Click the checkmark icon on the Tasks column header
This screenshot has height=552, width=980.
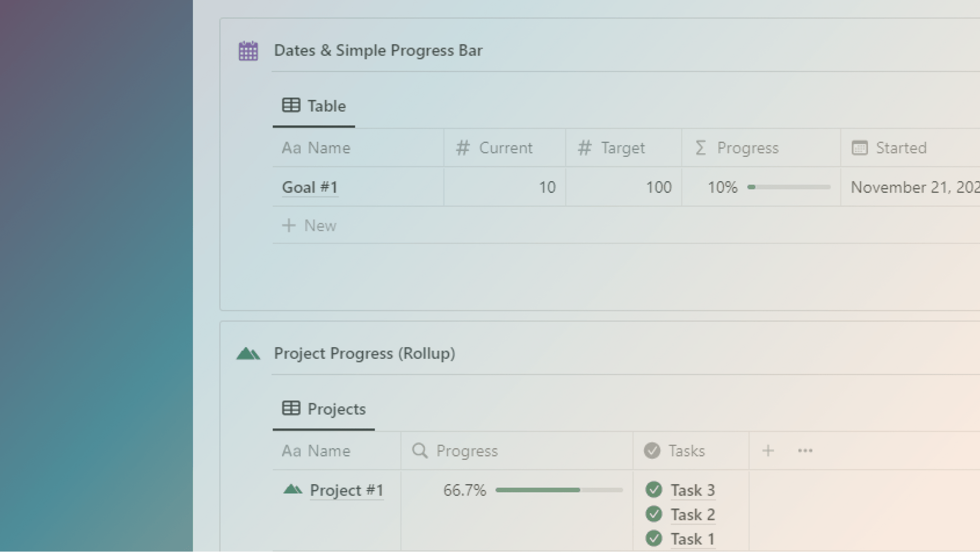(652, 451)
